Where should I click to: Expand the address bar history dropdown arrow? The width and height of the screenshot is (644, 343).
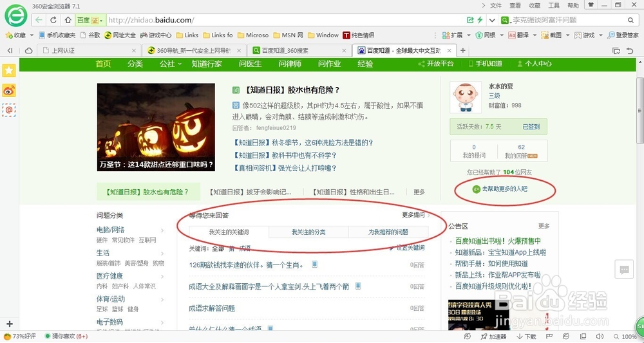point(491,20)
